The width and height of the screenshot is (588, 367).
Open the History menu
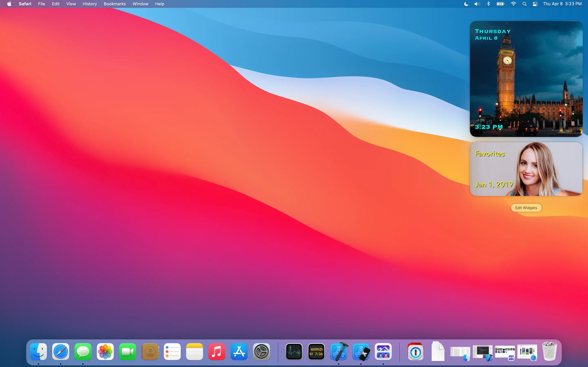(90, 4)
